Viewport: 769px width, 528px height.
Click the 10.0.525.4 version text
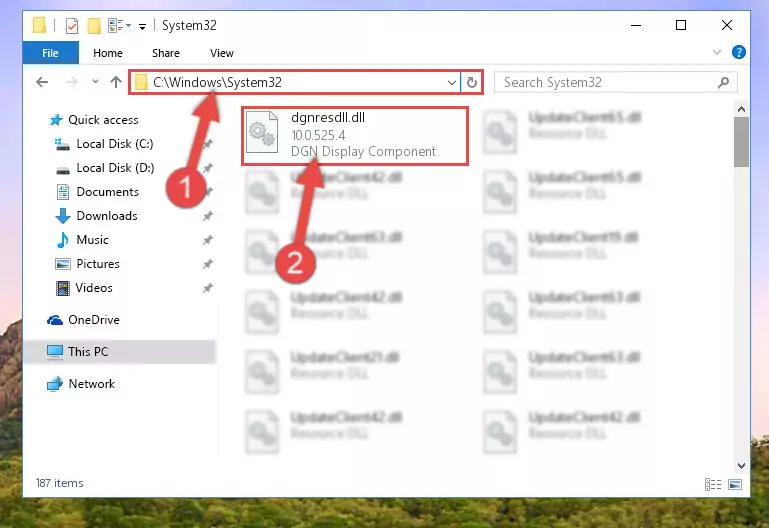(x=318, y=135)
